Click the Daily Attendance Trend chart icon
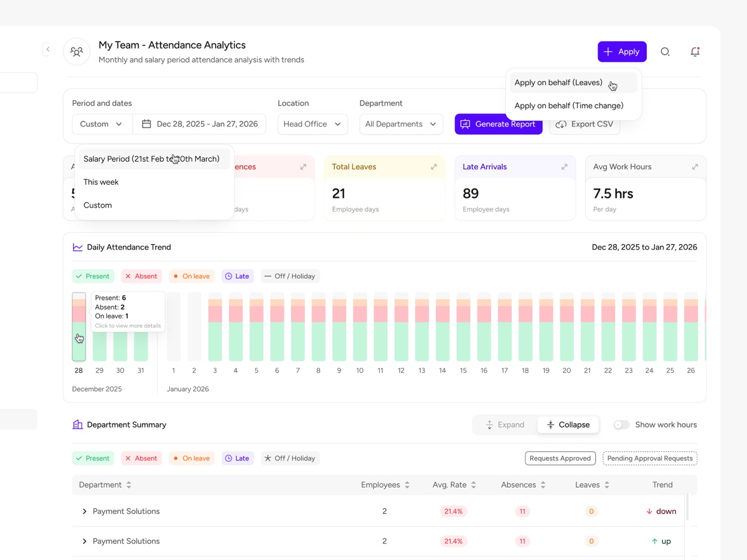The height and width of the screenshot is (560, 747). pos(78,247)
